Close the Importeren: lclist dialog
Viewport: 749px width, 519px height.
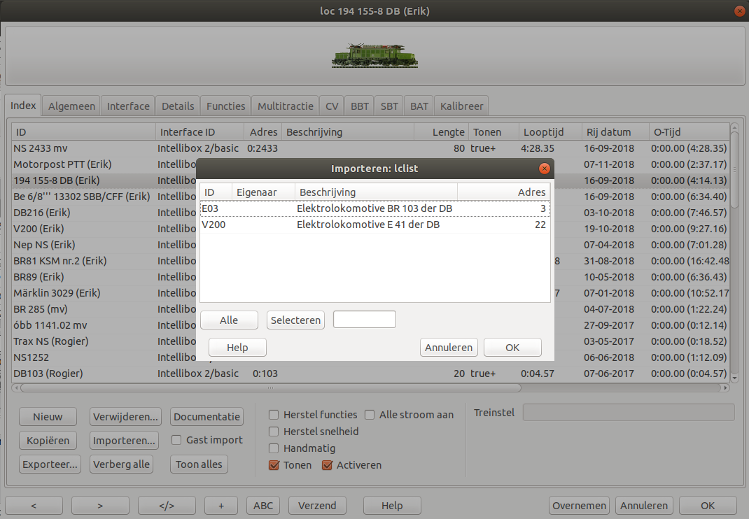544,169
